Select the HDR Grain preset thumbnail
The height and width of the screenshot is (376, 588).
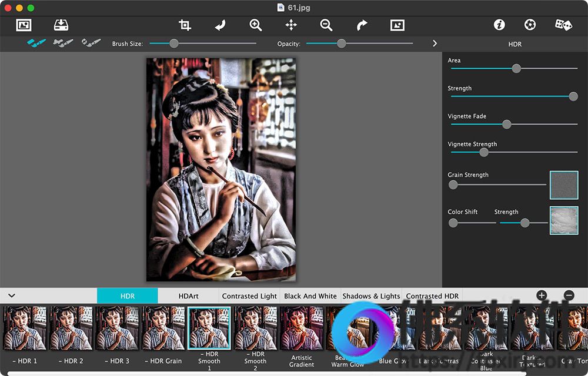pyautogui.click(x=163, y=328)
